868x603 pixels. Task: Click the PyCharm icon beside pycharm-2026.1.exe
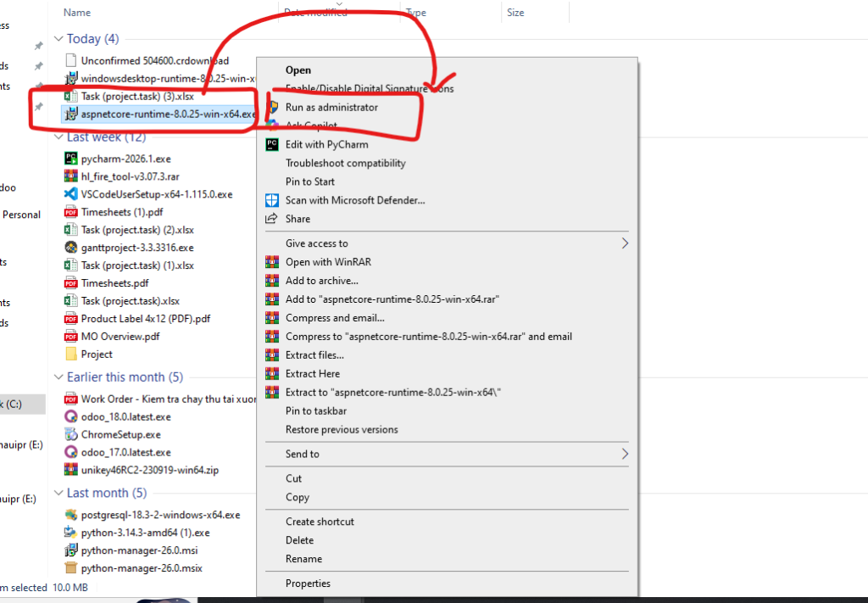pyautogui.click(x=71, y=158)
